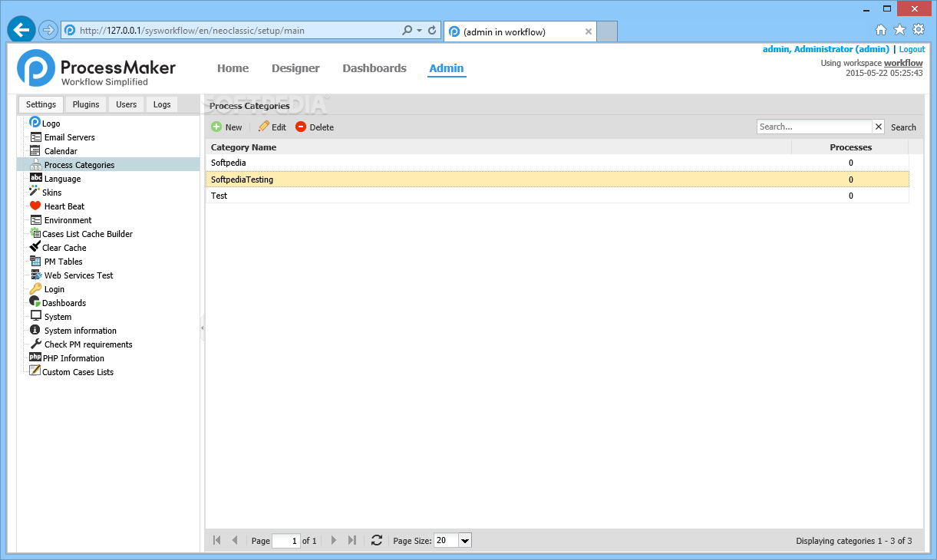The height and width of the screenshot is (560, 937).
Task: Click the Skins magic wand icon
Action: (x=35, y=192)
